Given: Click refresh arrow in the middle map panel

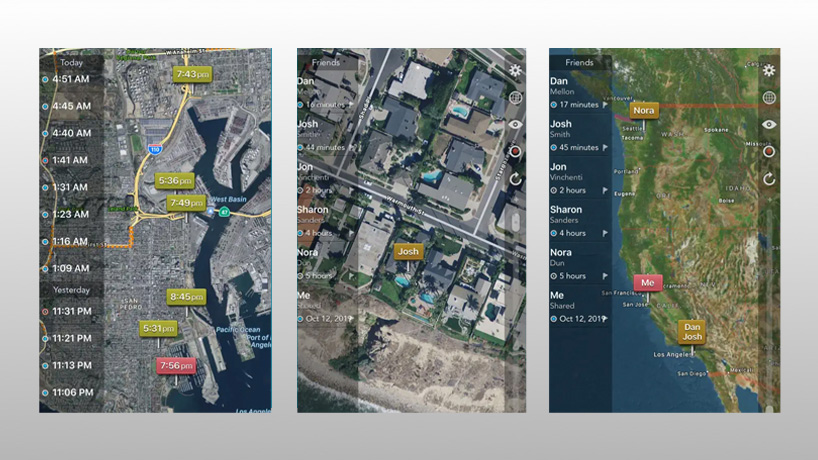Looking at the screenshot, I should [x=515, y=179].
